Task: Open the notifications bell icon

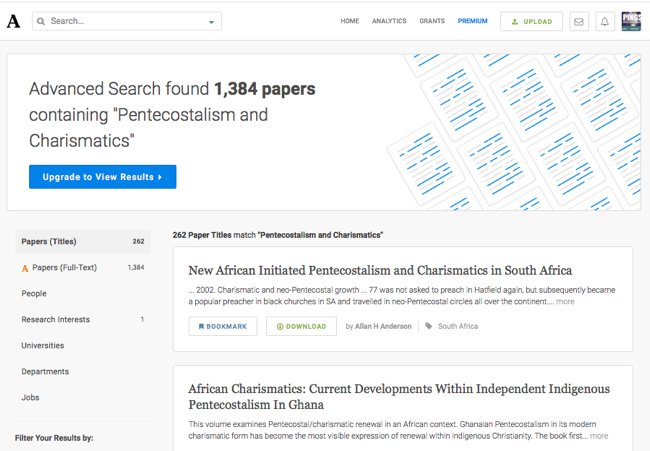Action: [x=605, y=21]
